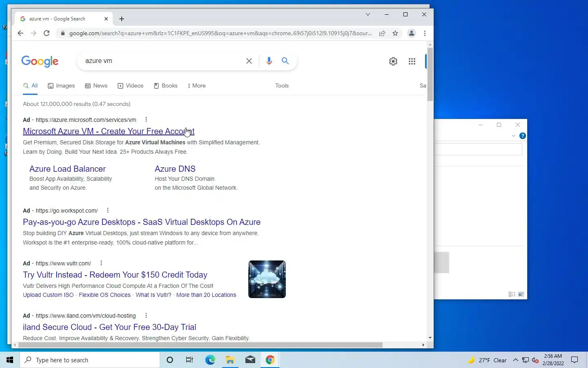Switch to the Images tab

[61, 86]
